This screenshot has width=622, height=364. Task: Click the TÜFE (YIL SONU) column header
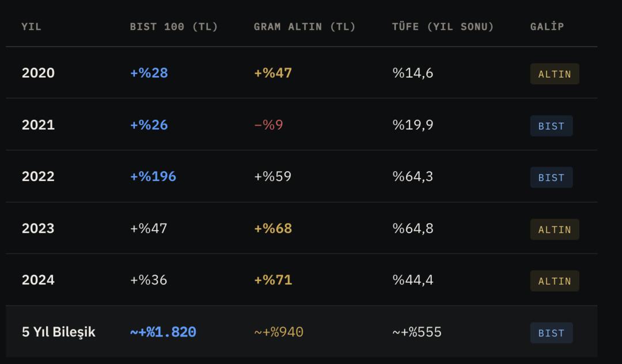pyautogui.click(x=443, y=26)
